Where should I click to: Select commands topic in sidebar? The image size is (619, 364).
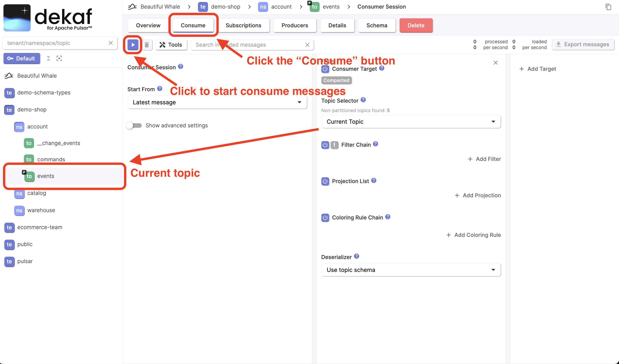click(51, 159)
